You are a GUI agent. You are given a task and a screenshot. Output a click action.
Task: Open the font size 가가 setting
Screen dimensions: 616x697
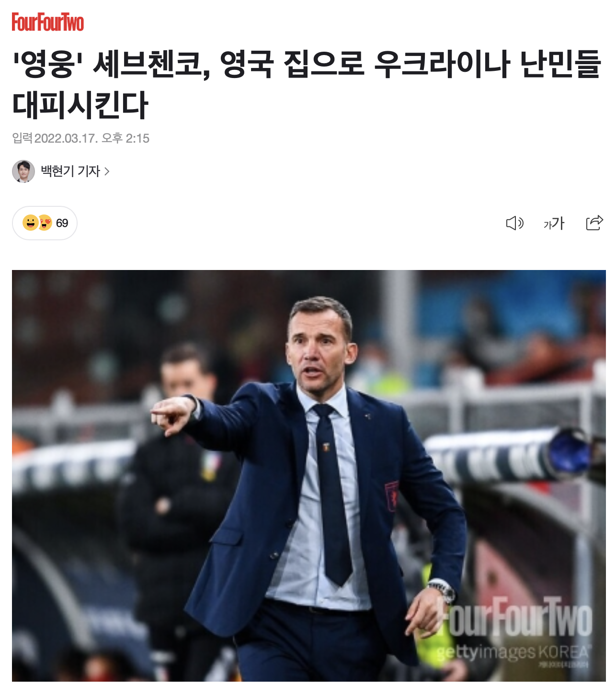pos(554,223)
